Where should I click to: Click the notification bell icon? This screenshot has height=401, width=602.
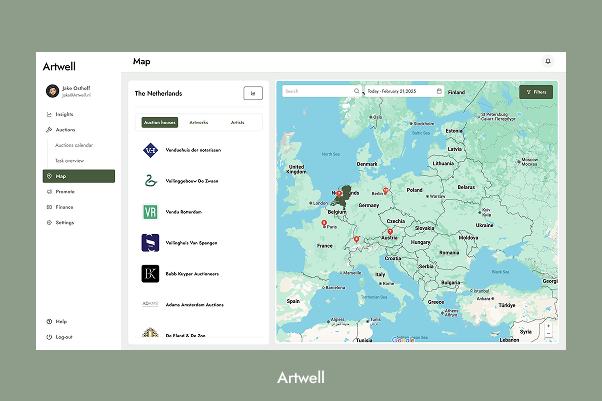pos(547,62)
